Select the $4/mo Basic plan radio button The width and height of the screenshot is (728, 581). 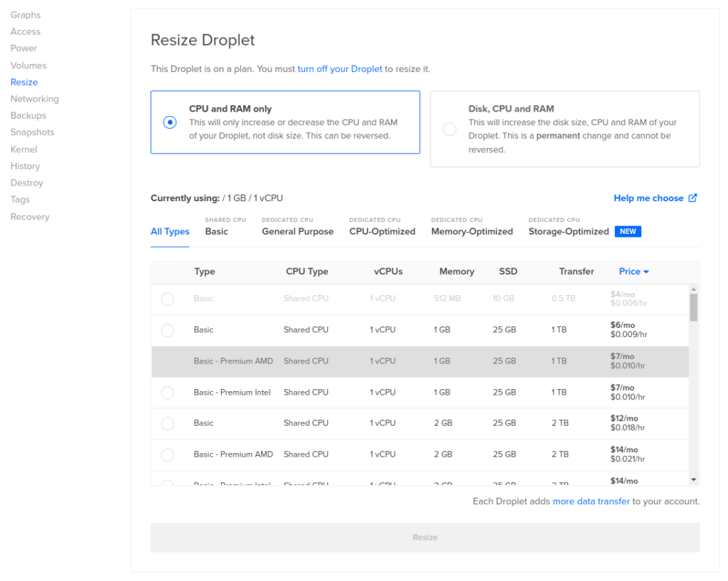pyautogui.click(x=167, y=299)
